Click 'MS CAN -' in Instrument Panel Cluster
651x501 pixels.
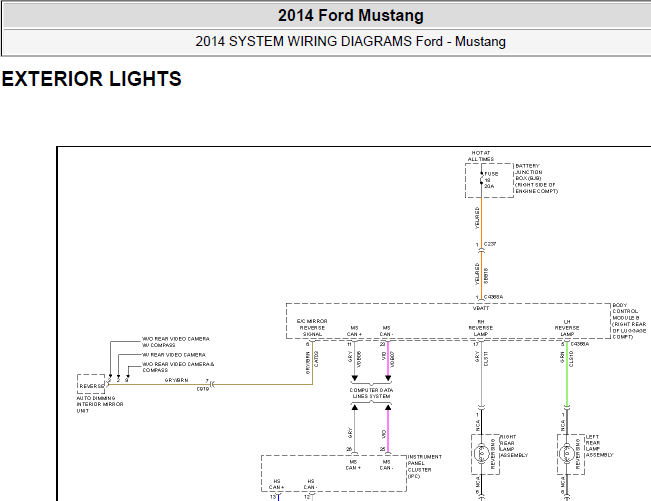tap(387, 465)
